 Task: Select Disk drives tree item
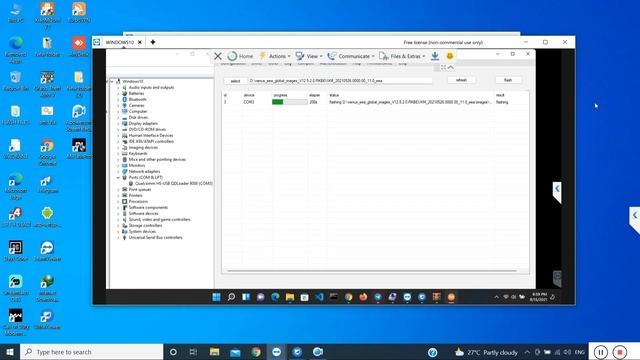coord(138,118)
